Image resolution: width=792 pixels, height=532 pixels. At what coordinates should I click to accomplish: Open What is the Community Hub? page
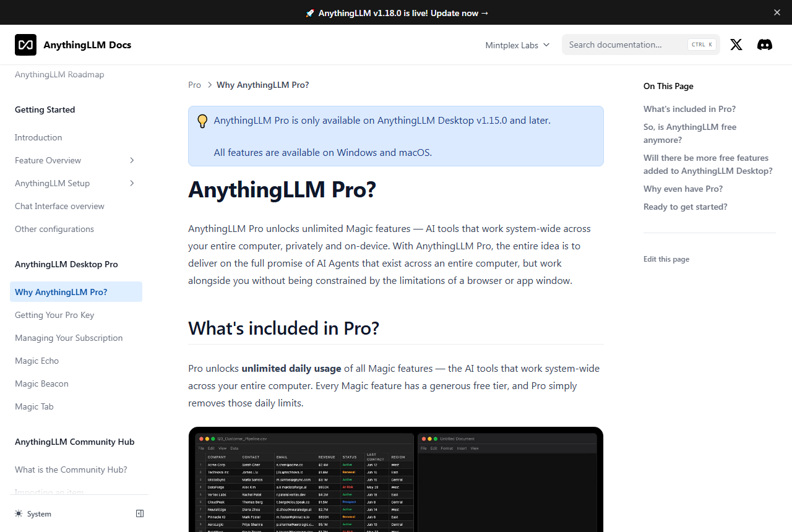click(71, 470)
